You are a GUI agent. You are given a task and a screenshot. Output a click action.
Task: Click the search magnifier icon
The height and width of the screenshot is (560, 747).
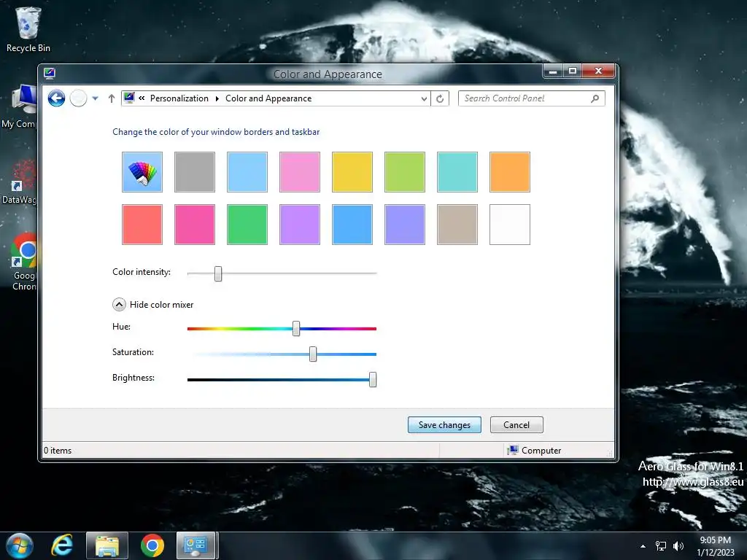click(595, 98)
